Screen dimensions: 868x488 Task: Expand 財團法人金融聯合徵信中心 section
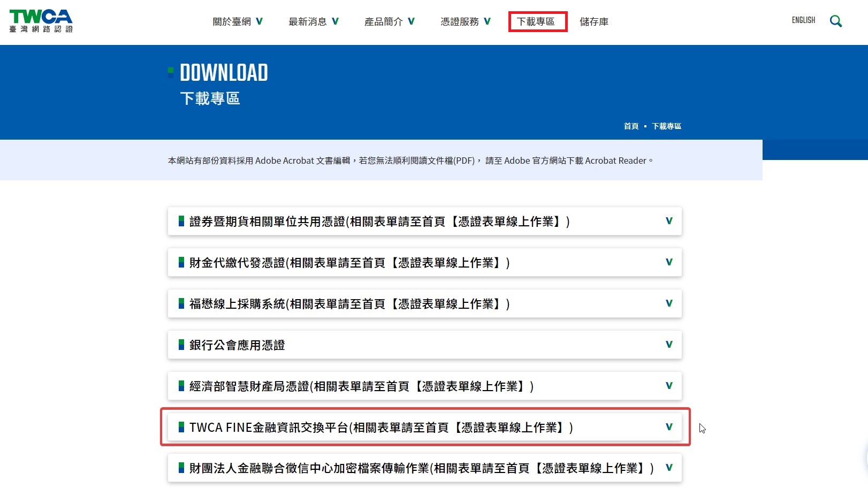[425, 468]
